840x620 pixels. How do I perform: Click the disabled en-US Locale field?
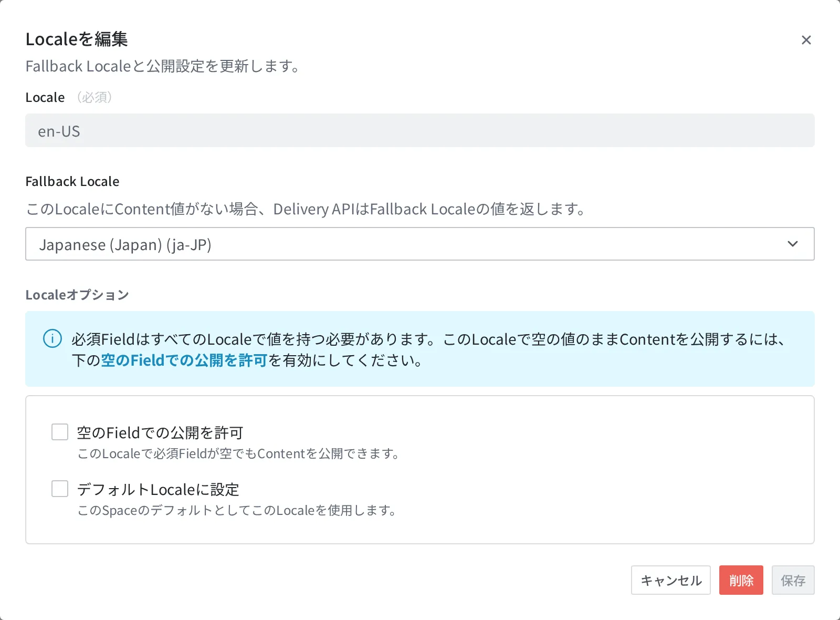point(420,130)
